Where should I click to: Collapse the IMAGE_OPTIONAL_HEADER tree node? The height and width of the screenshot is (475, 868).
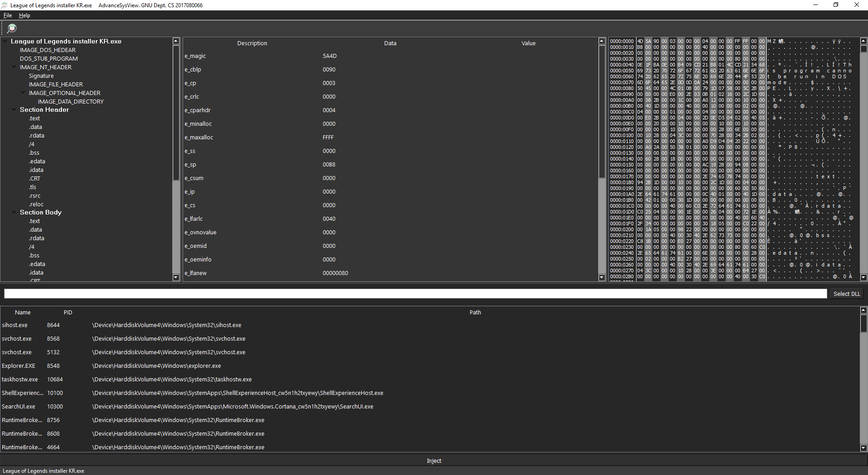tap(23, 93)
